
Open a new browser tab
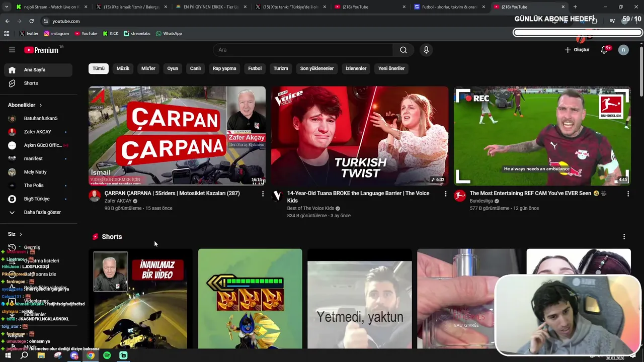[575, 7]
